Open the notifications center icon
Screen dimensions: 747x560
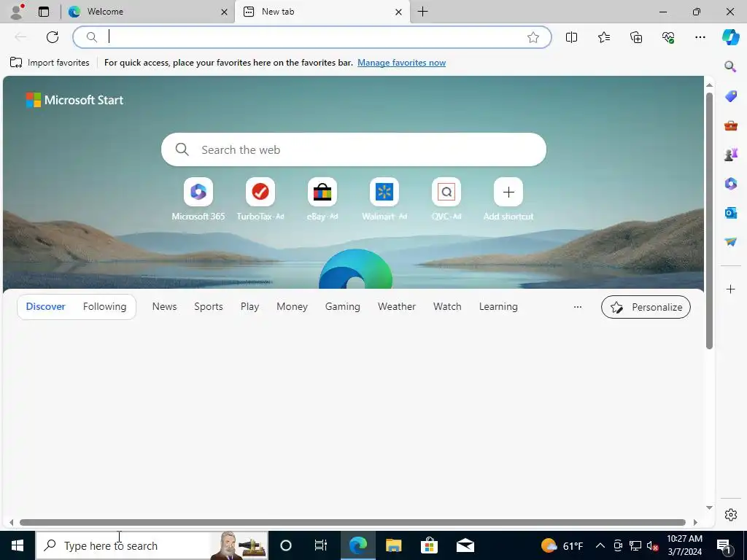(724, 546)
